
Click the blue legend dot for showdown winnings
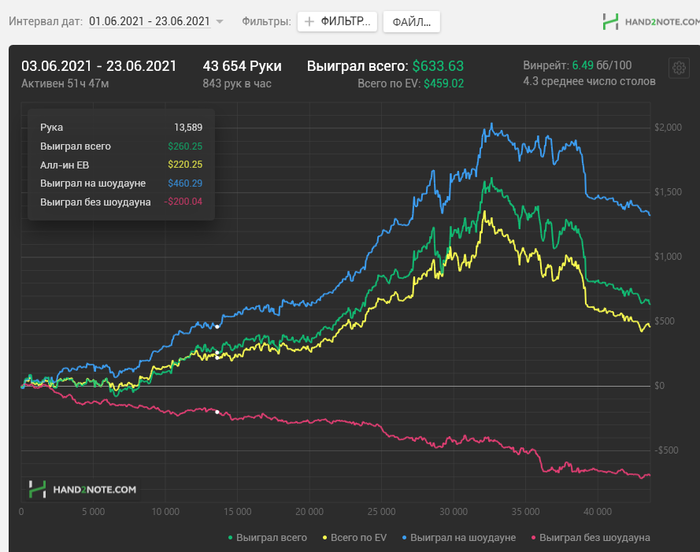[x=404, y=538]
